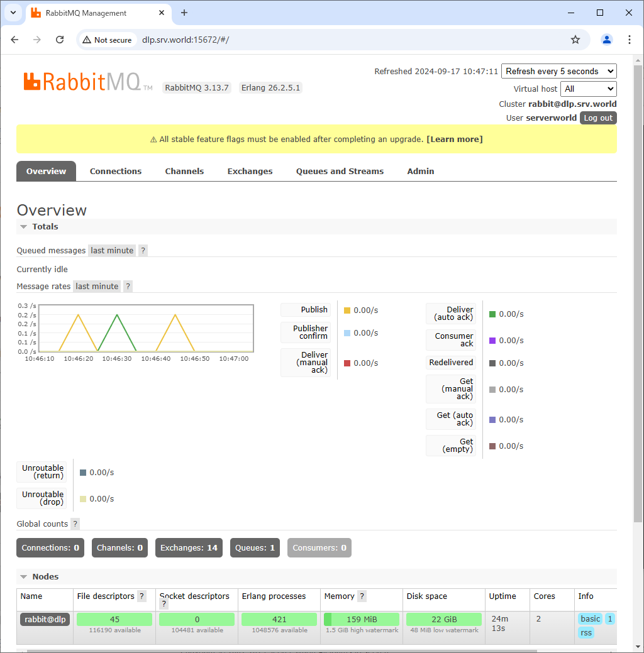Open help for Queued messages
This screenshot has width=644, height=653.
tap(143, 250)
